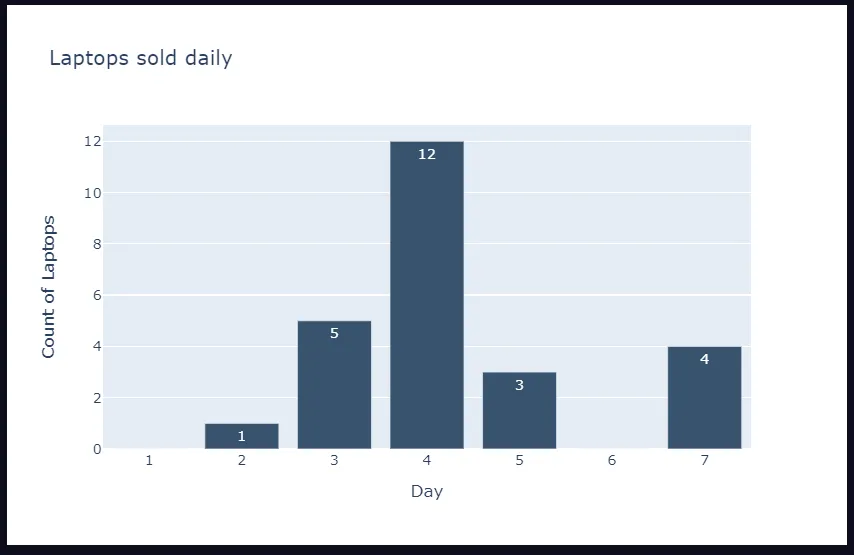Click y-axis tick label 8
854x555 pixels.
click(97, 244)
